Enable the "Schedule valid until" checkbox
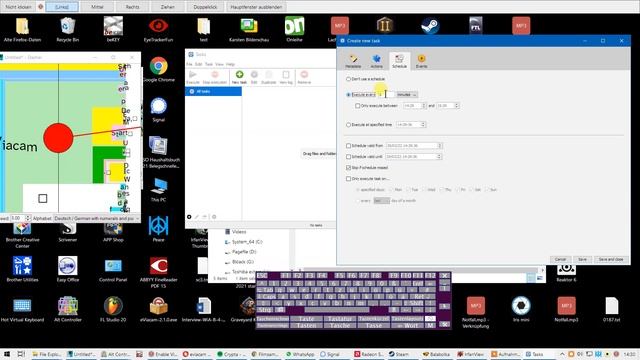This screenshot has width=640, height=360. coord(348,157)
